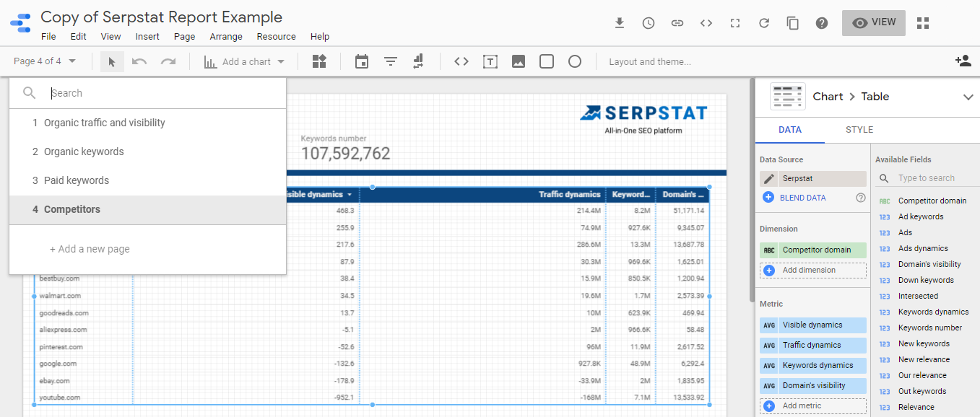Select the Domain's visibility metric chip

[813, 386]
